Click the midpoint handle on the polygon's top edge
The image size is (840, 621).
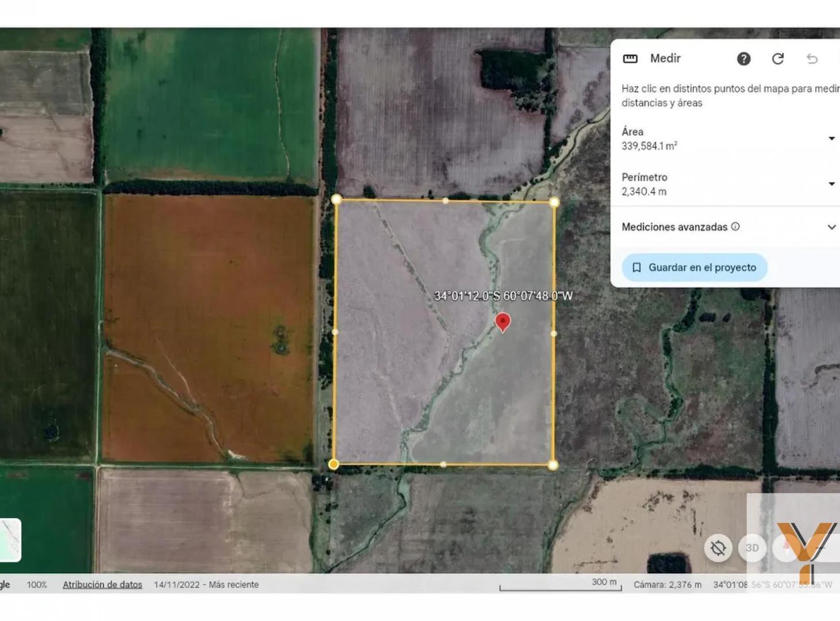pyautogui.click(x=446, y=201)
